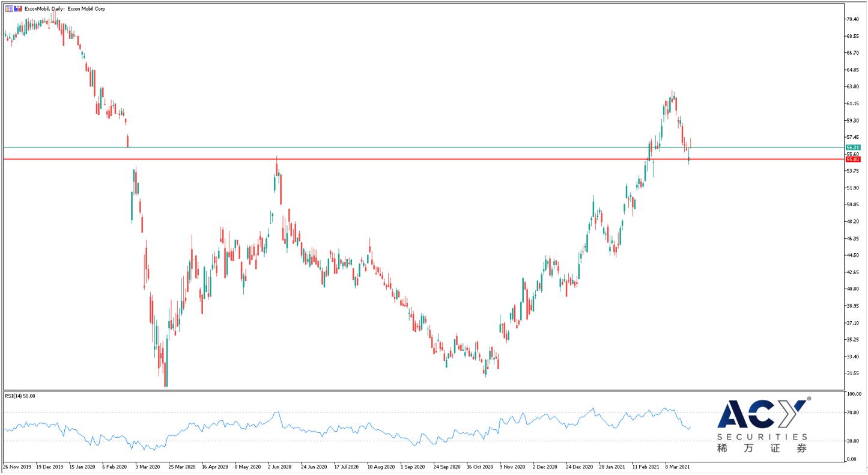Click the '24 Dec 2020' date label
Screen dimensions: 868x475
click(580, 466)
